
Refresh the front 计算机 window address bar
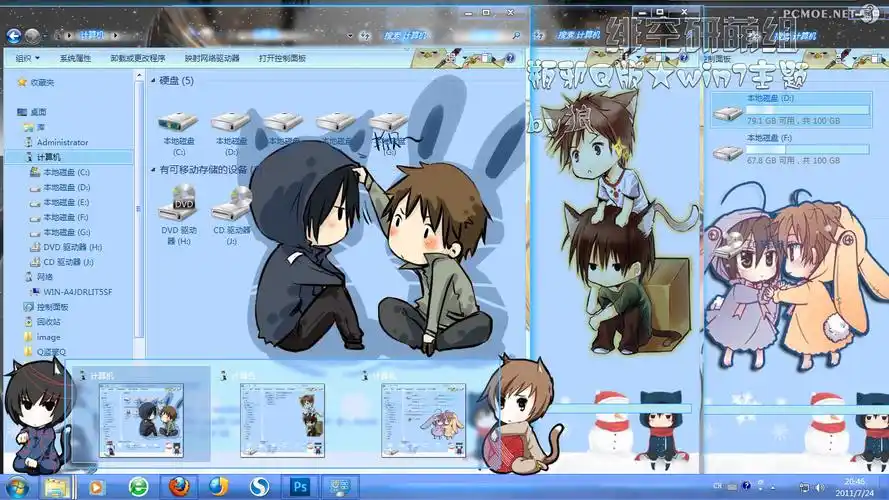tap(365, 36)
